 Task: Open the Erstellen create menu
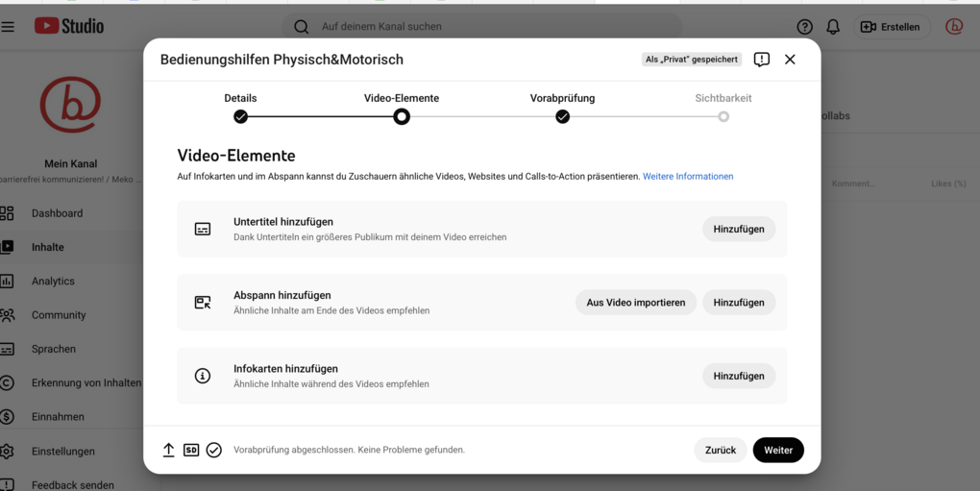click(x=891, y=27)
